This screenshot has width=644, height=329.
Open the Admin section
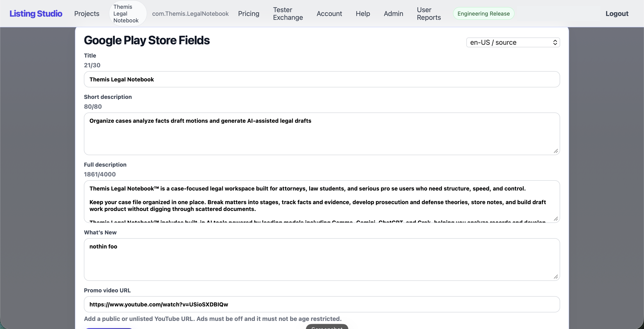(393, 13)
